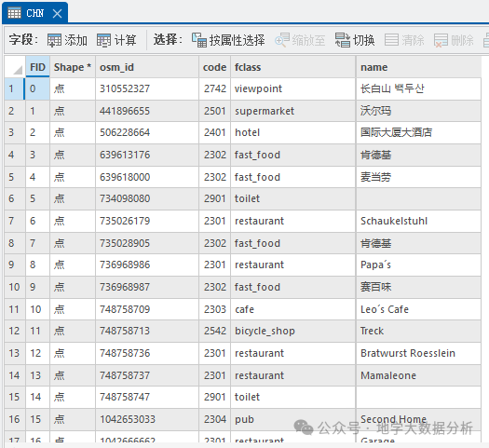Select row 1 by its row header
Screen dimensions: 489x448
click(x=15, y=88)
